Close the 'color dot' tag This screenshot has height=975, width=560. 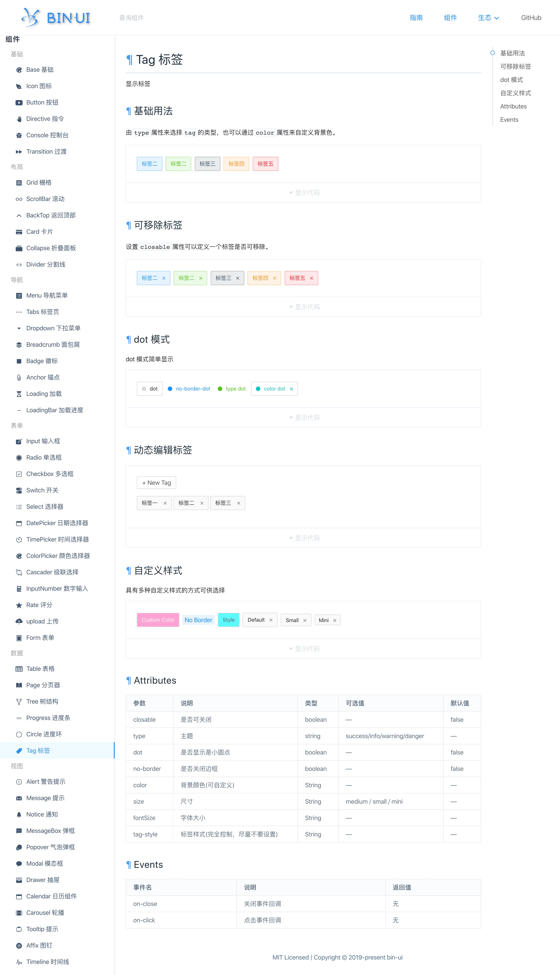click(292, 389)
